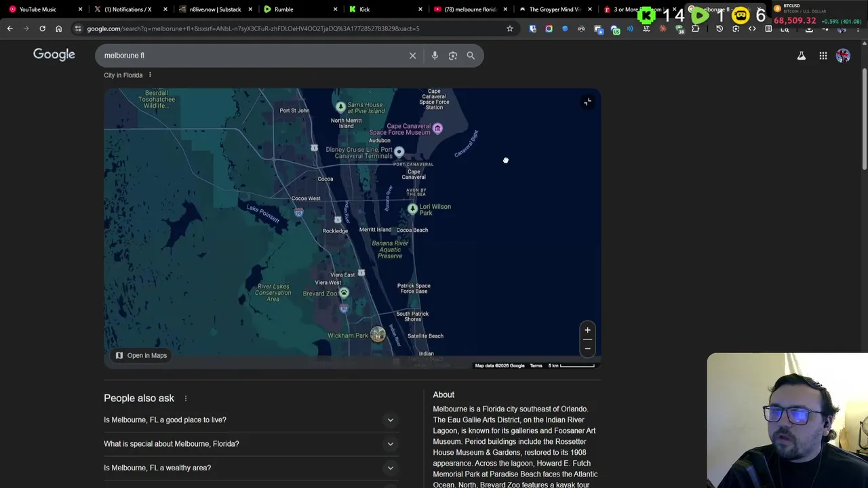The width and height of the screenshot is (868, 488).
Task: Zoom in on the map
Action: [587, 330]
